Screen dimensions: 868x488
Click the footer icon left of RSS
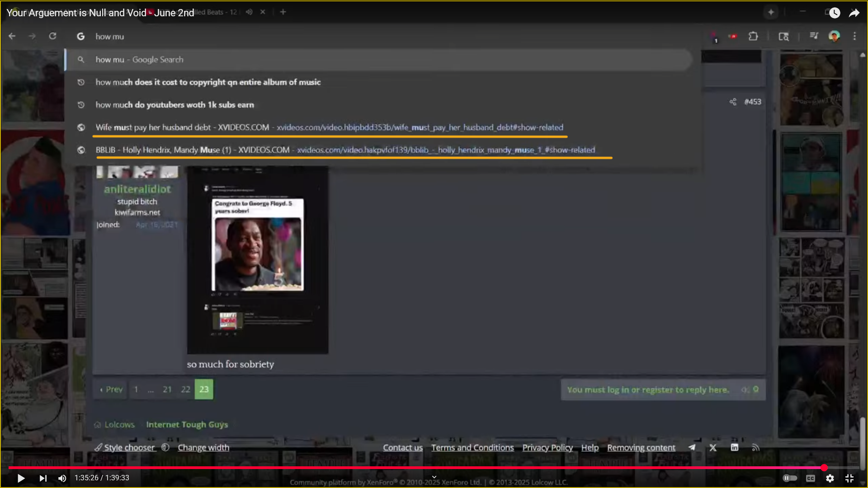[x=734, y=447]
